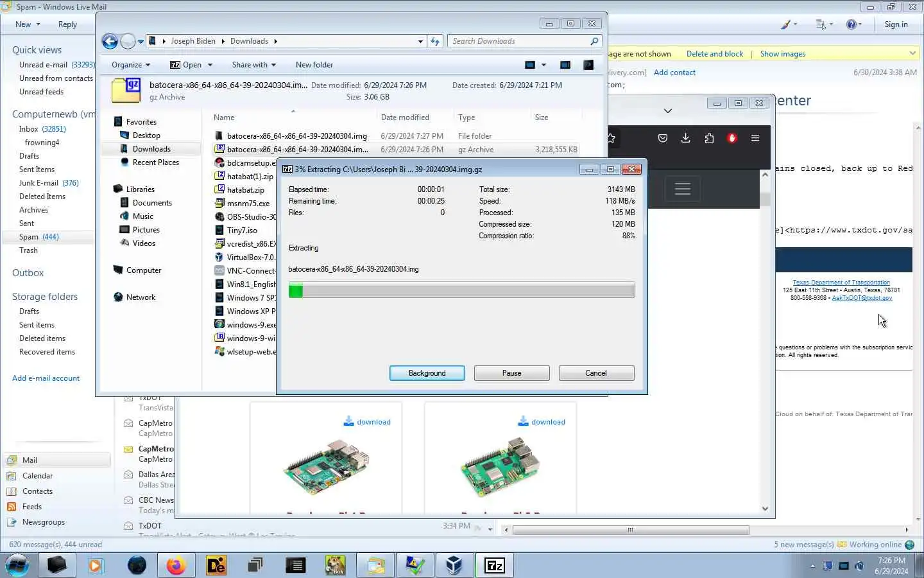
Task: Click Firefox bookmark star icon
Action: click(611, 138)
